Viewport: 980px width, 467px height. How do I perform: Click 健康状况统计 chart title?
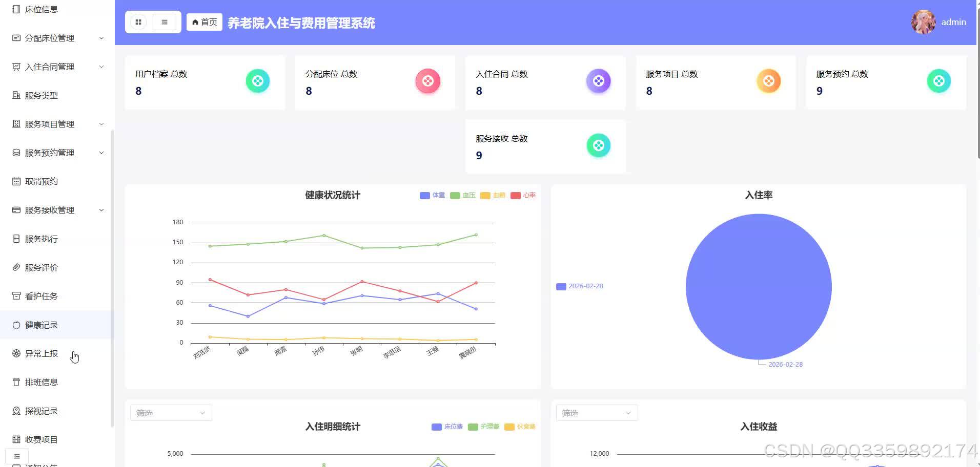(333, 195)
